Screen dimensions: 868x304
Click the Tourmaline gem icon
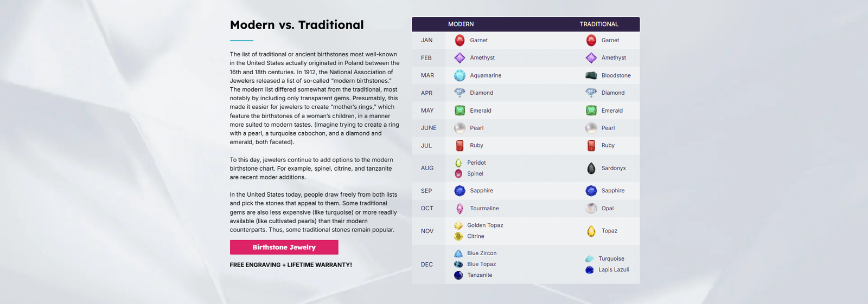tap(459, 208)
